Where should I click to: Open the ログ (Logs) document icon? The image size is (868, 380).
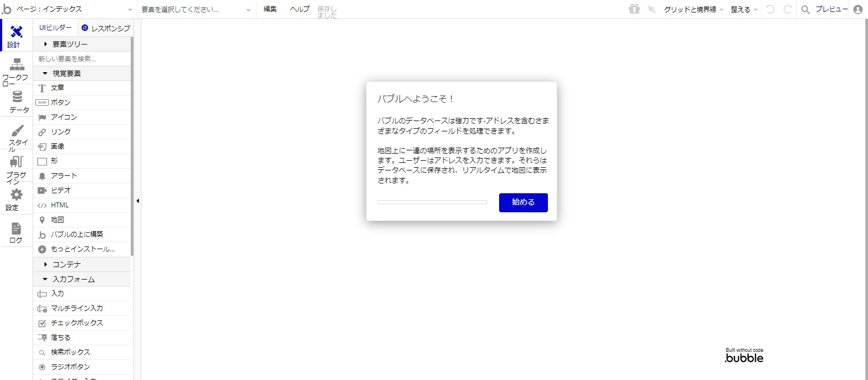point(16,229)
